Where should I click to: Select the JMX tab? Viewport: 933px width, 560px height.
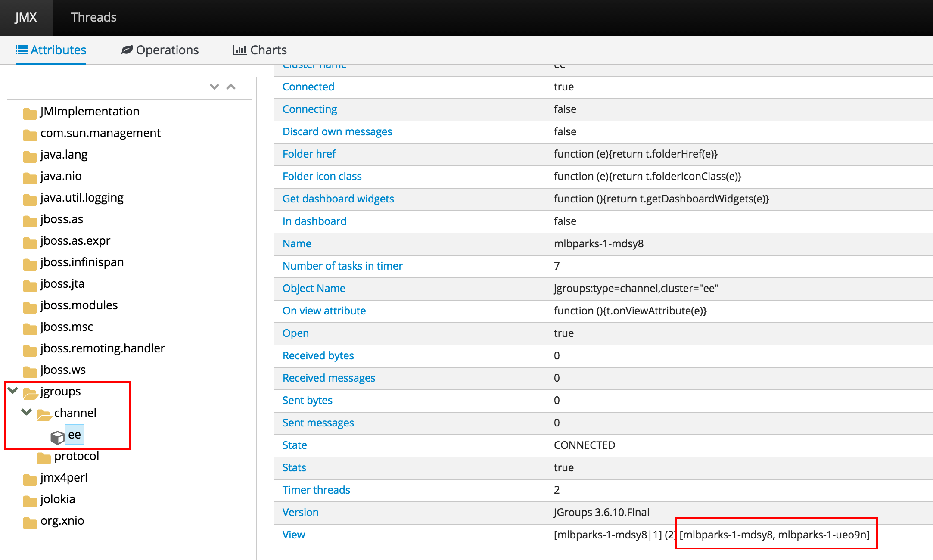(x=26, y=17)
